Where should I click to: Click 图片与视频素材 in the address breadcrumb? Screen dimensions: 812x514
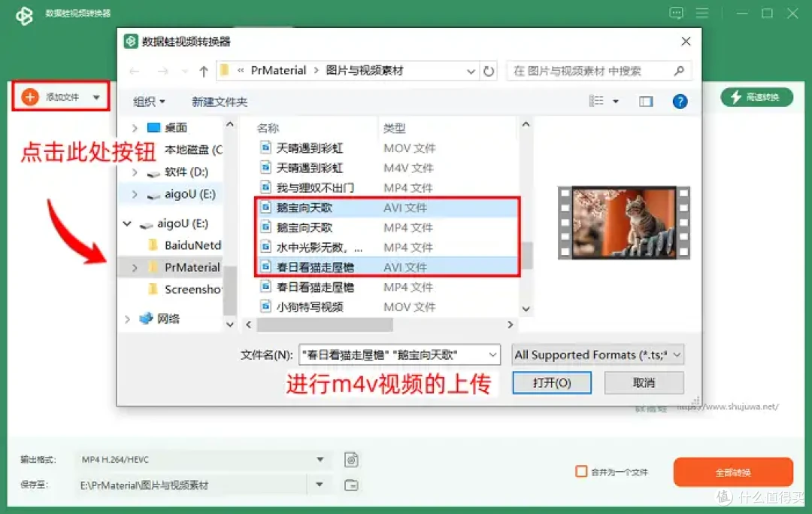364,71
